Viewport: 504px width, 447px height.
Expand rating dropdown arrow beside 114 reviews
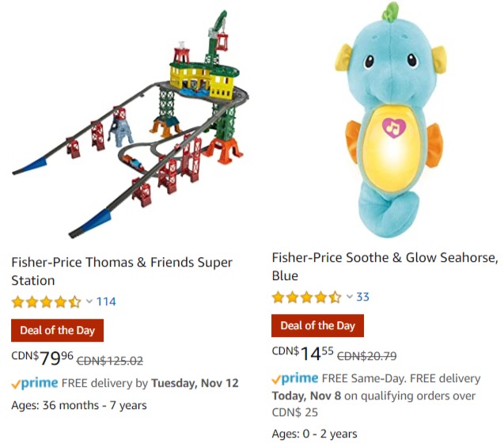click(89, 301)
